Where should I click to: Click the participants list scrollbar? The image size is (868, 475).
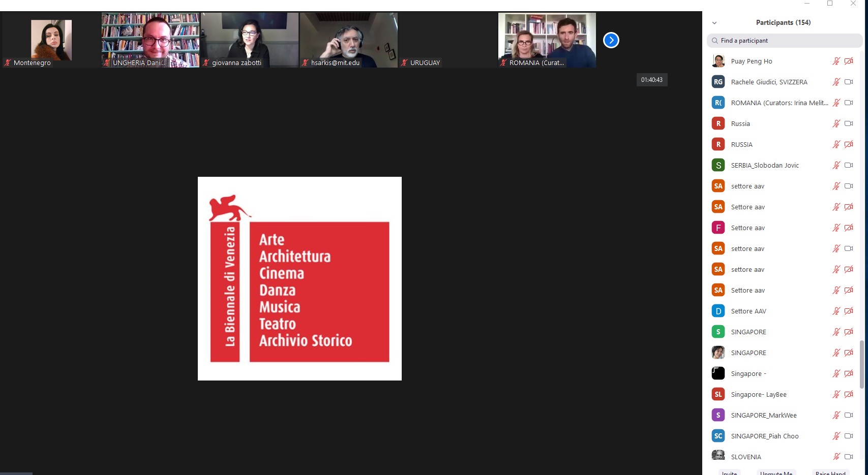coord(861,364)
